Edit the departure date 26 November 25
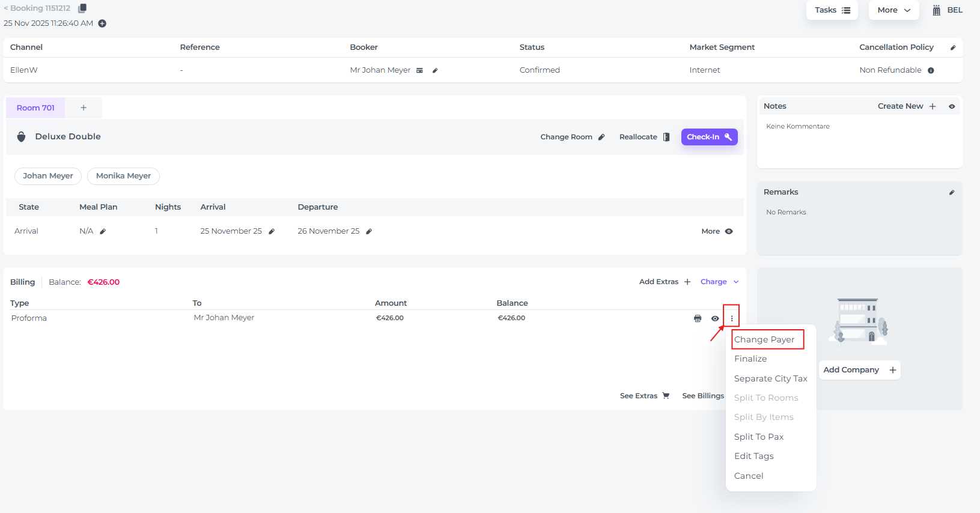The image size is (980, 513). [369, 231]
